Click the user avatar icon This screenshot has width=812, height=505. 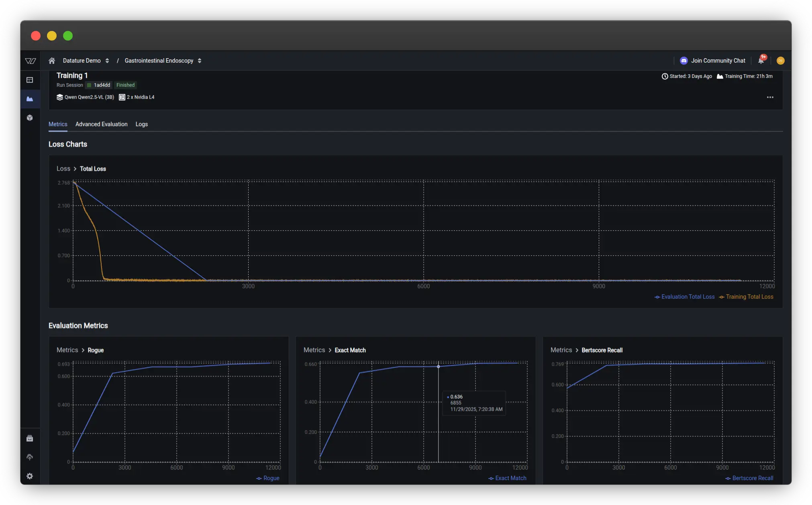pos(780,61)
